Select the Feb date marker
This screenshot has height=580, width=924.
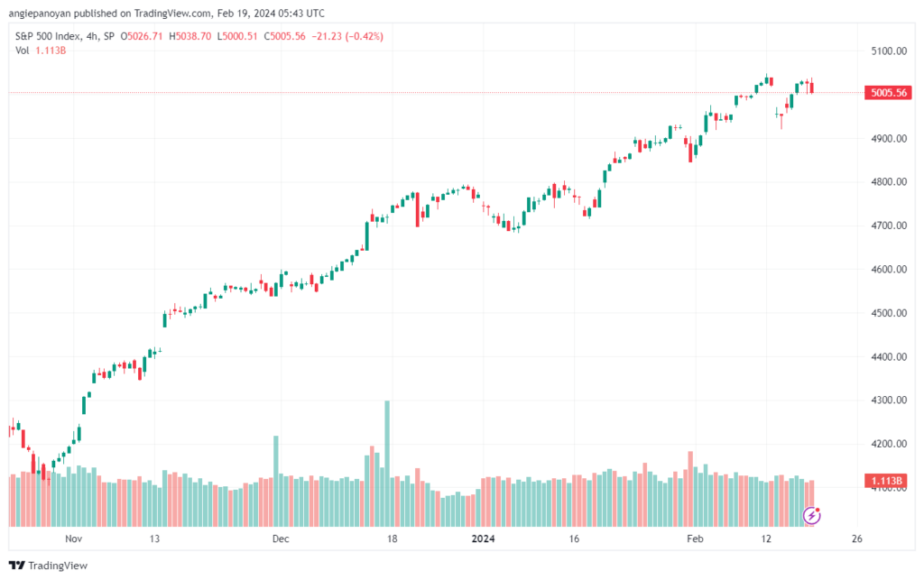(x=695, y=539)
